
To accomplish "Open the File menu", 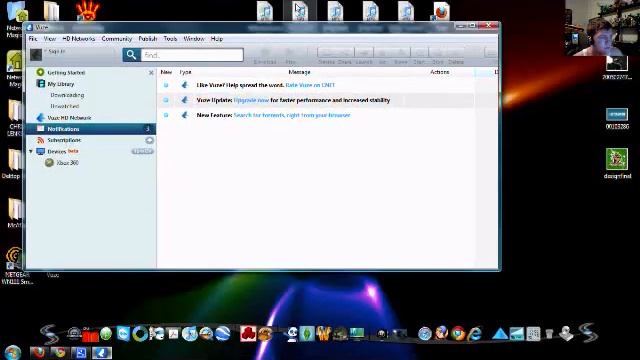I will coord(33,39).
